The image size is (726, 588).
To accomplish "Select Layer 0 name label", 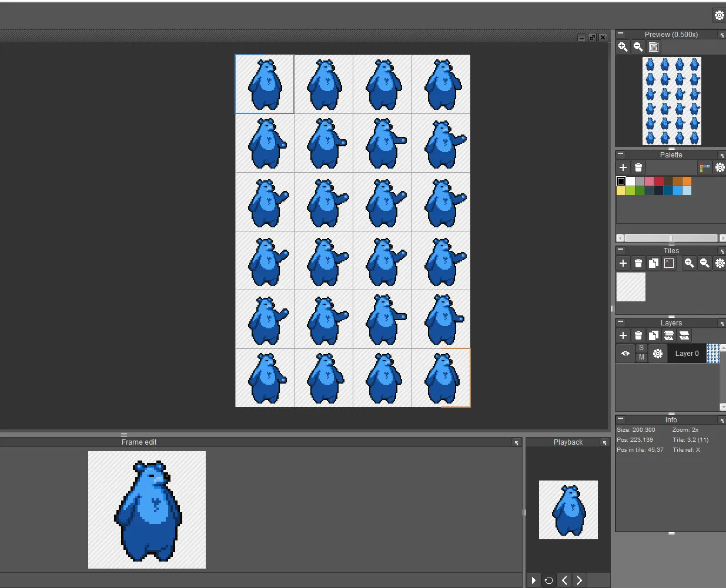I will (687, 354).
